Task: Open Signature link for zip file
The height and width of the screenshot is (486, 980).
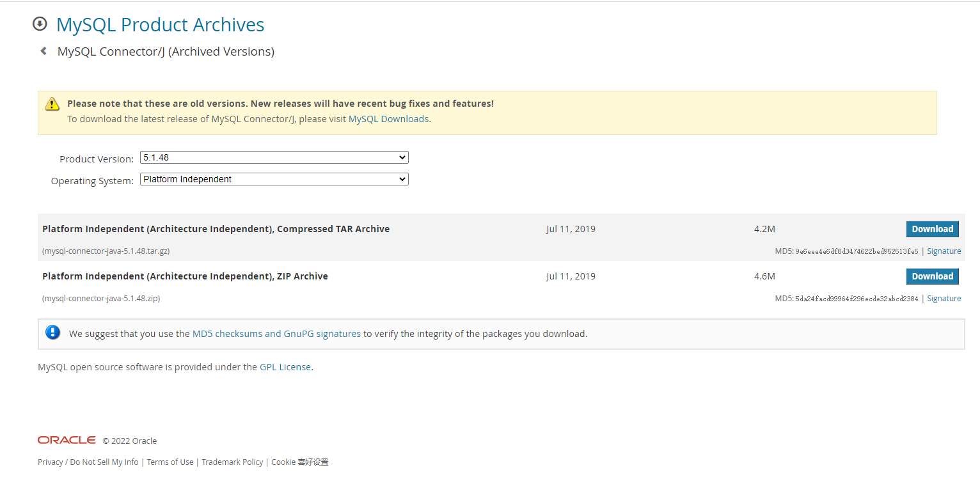Action: (x=944, y=299)
